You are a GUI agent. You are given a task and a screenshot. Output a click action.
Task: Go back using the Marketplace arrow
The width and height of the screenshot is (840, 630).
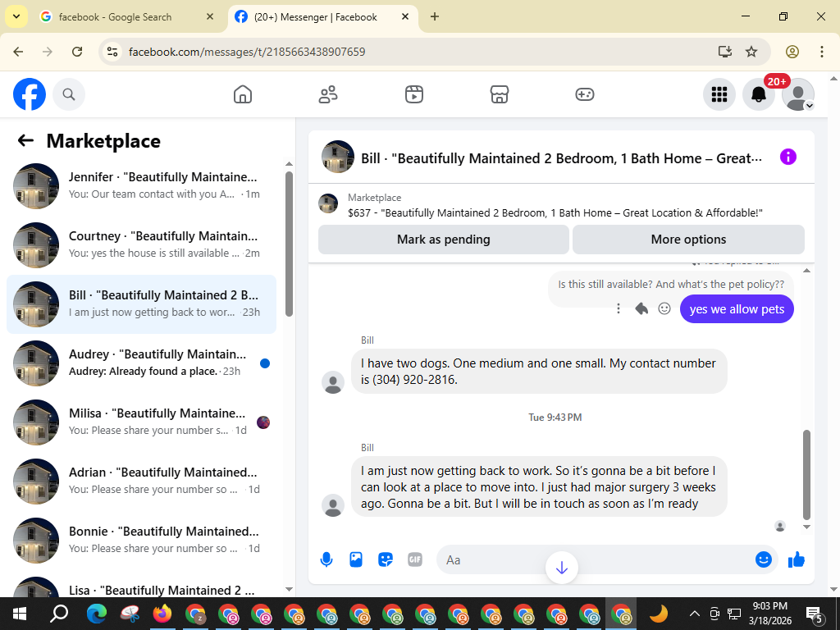click(25, 141)
